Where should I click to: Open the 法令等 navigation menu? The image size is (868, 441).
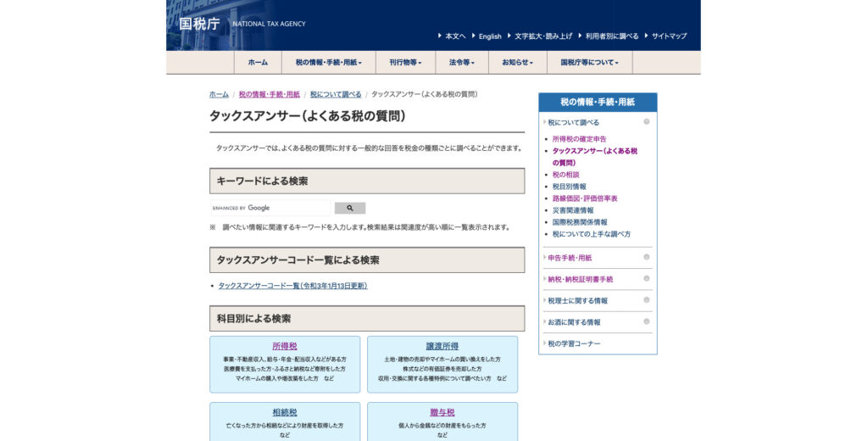[x=461, y=63]
